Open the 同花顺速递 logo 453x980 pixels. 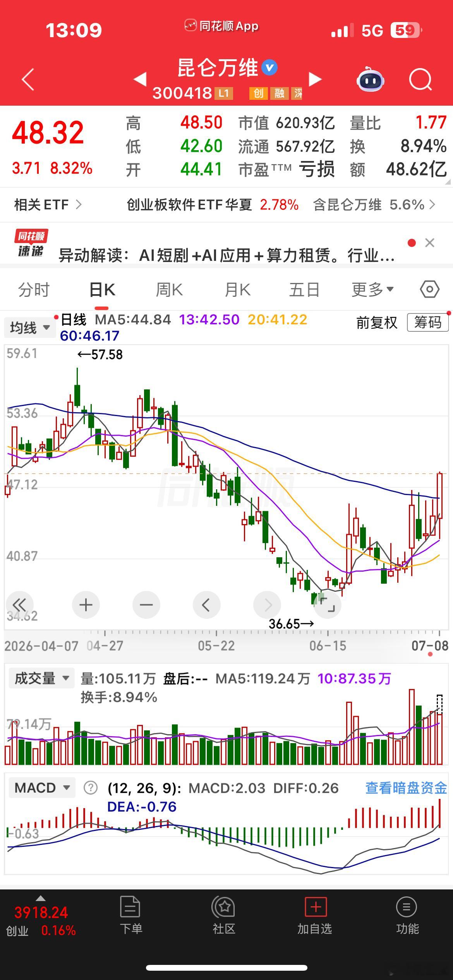(31, 243)
